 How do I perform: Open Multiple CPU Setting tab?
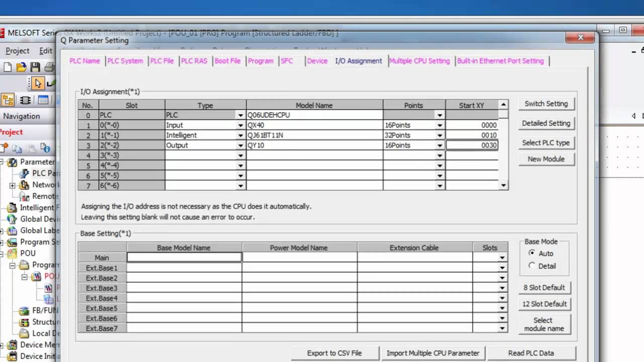[419, 61]
